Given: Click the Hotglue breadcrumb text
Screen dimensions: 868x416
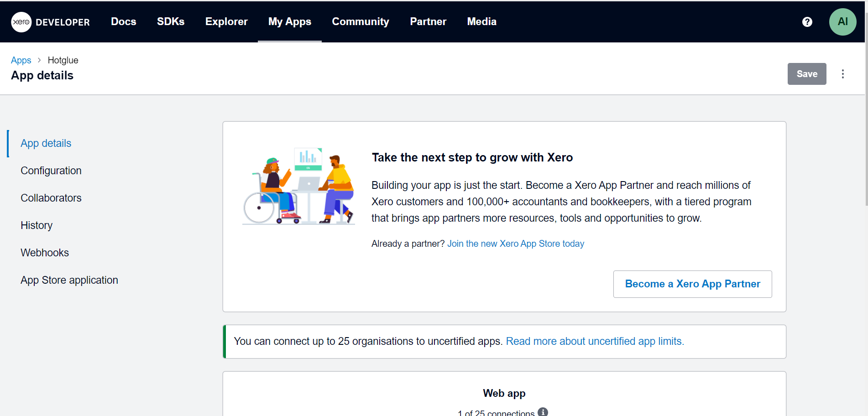Looking at the screenshot, I should pos(63,60).
